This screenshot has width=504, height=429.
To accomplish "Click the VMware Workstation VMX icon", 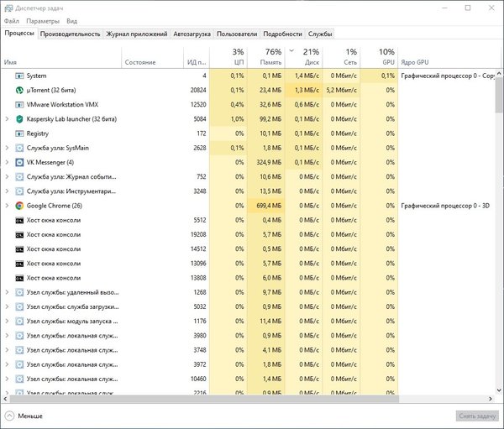I will 19,105.
